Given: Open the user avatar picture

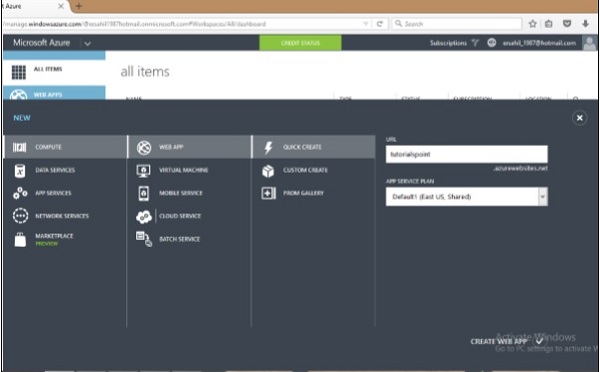Looking at the screenshot, I should point(590,43).
